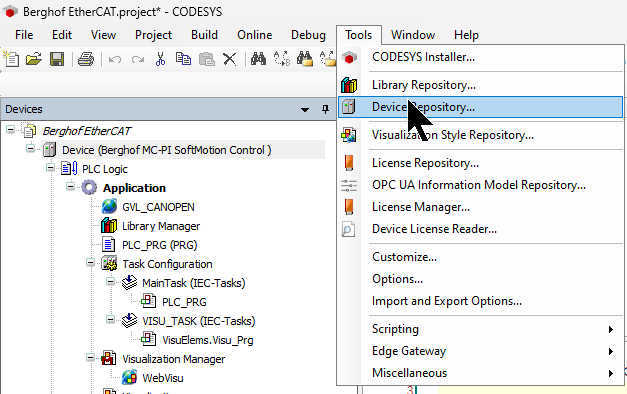This screenshot has width=627, height=394.
Task: Expand the Miscellaneous submenu
Action: [x=611, y=374]
